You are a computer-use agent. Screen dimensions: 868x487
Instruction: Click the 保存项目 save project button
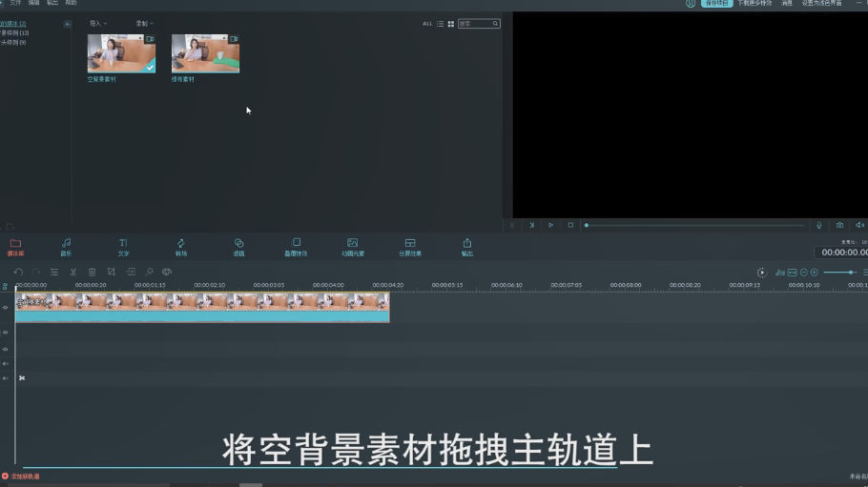(x=717, y=3)
